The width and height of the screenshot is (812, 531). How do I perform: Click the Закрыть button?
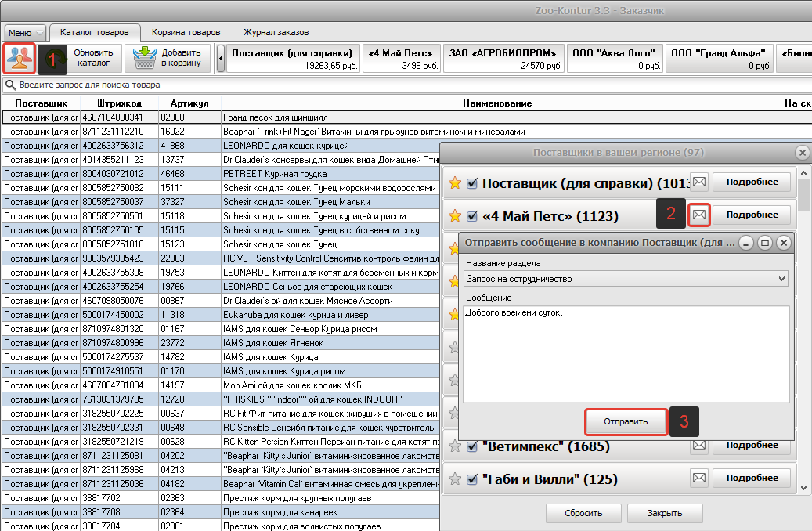665,514
